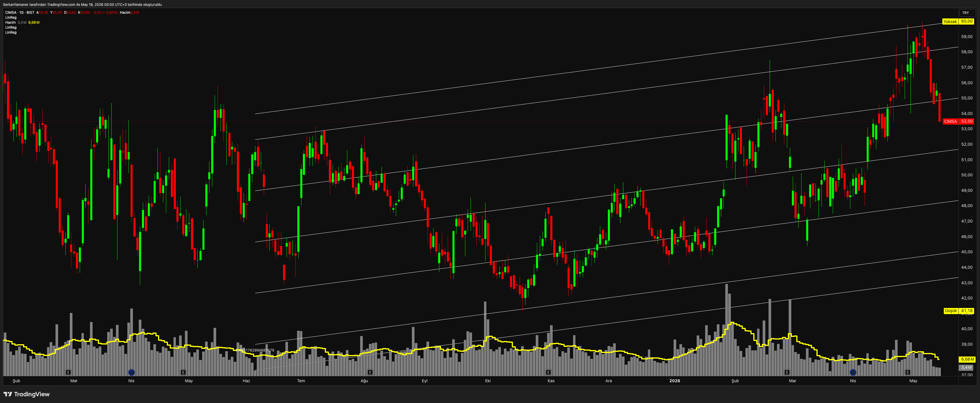Image resolution: width=980 pixels, height=403 pixels.
Task: Click the Kas time axis label
Action: (551, 381)
